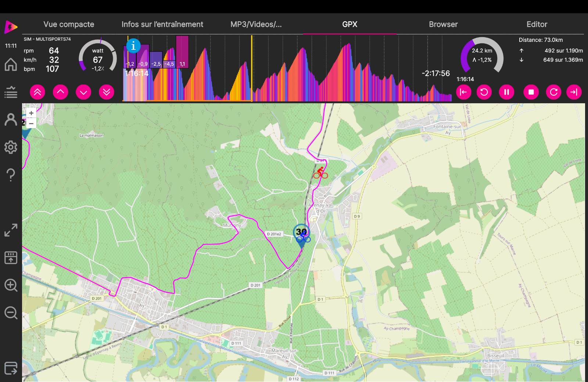Screen dimensions: 588x382
Task: Open the user profile icon
Action: pyautogui.click(x=11, y=120)
